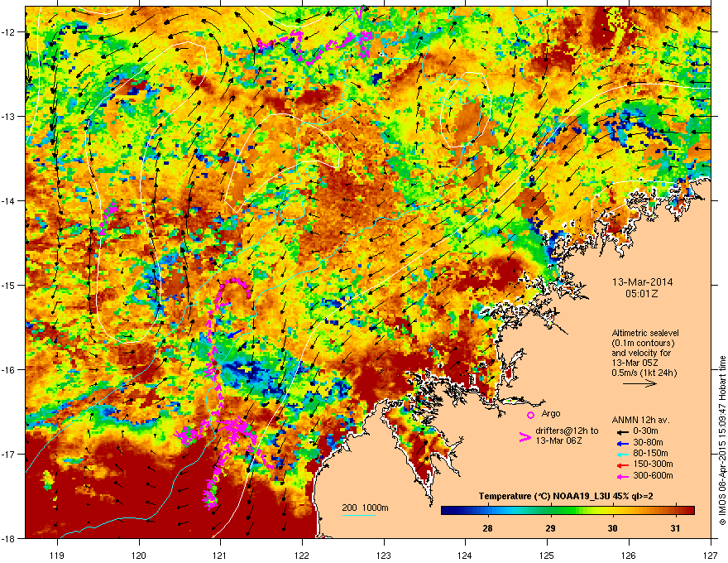728x563 pixels.
Task: Click the 127 longitude axis label
Action: tap(711, 555)
